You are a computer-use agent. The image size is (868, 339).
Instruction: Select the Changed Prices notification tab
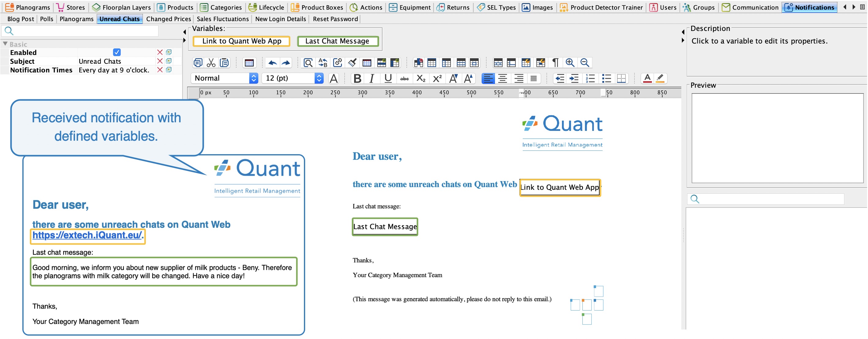tap(168, 19)
